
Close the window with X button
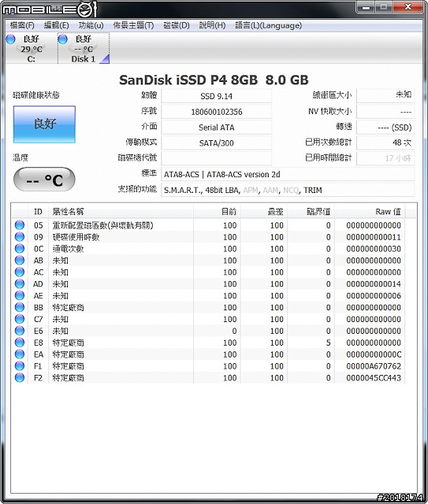click(408, 7)
